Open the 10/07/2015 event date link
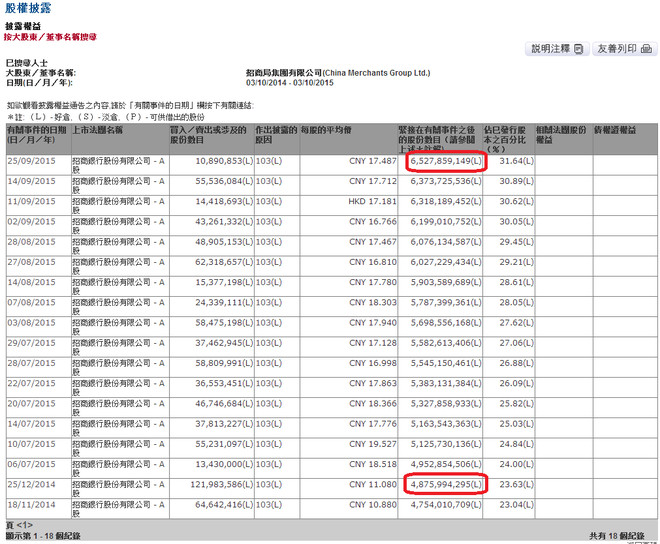 point(31,444)
